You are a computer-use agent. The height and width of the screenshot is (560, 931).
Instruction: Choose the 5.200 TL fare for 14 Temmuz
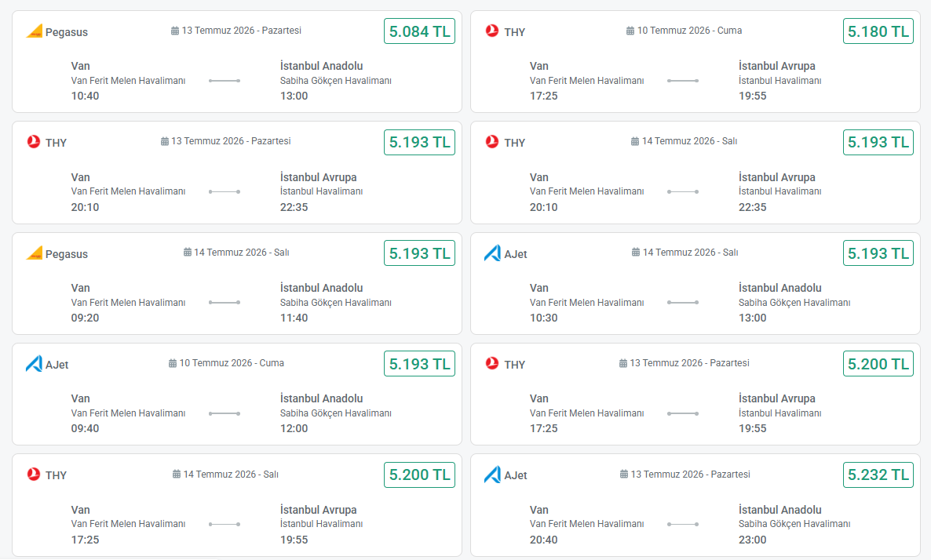[x=419, y=475]
